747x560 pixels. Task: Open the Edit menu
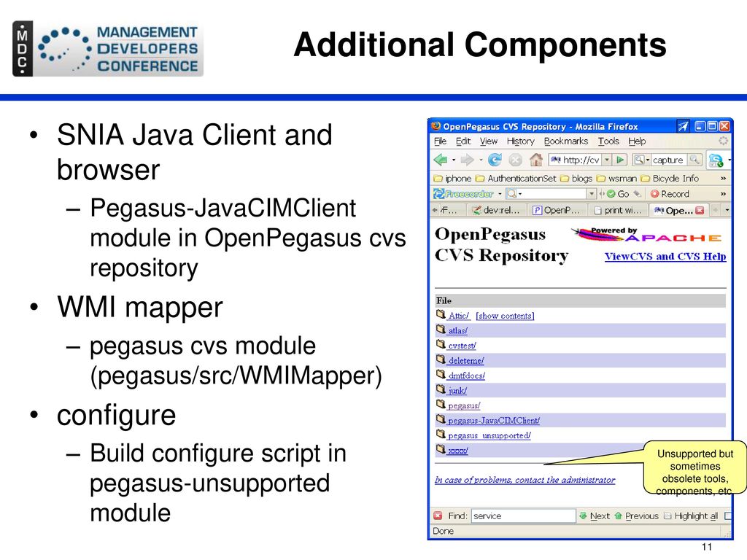coord(463,141)
